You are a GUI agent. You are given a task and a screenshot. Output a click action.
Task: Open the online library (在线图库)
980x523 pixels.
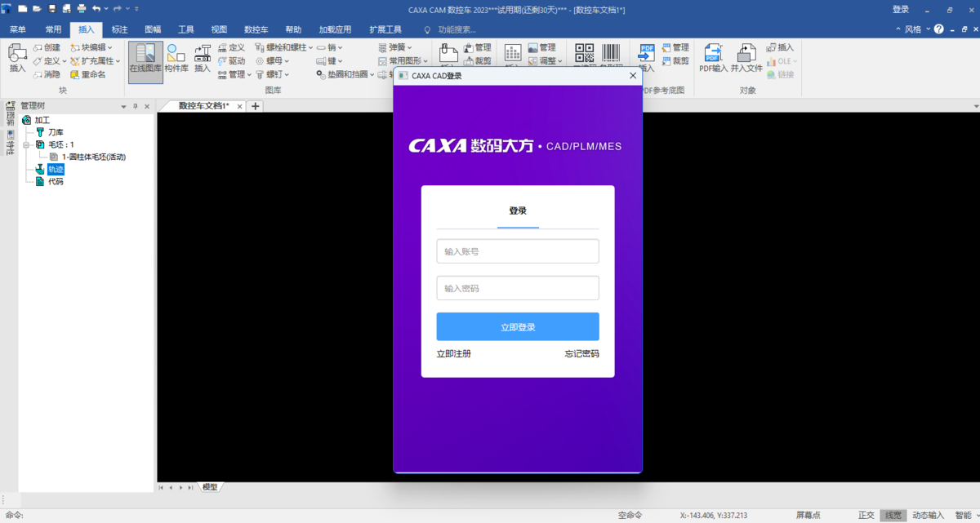pos(145,59)
